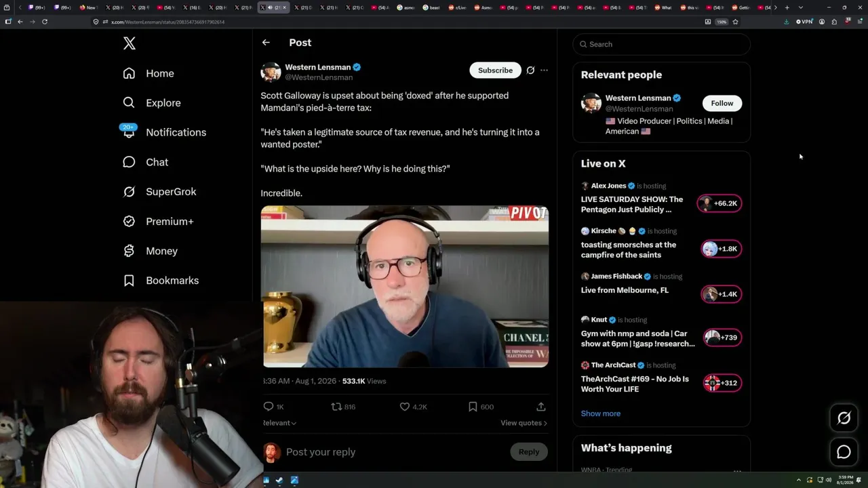Expand the Relevant replies sort dropdown
Screen dimensions: 868x488
click(279, 423)
